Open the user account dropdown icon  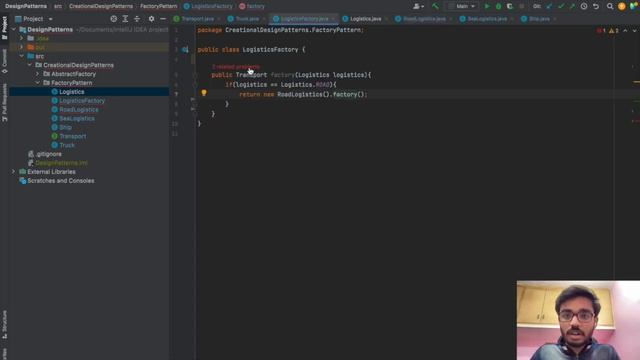(418, 6)
